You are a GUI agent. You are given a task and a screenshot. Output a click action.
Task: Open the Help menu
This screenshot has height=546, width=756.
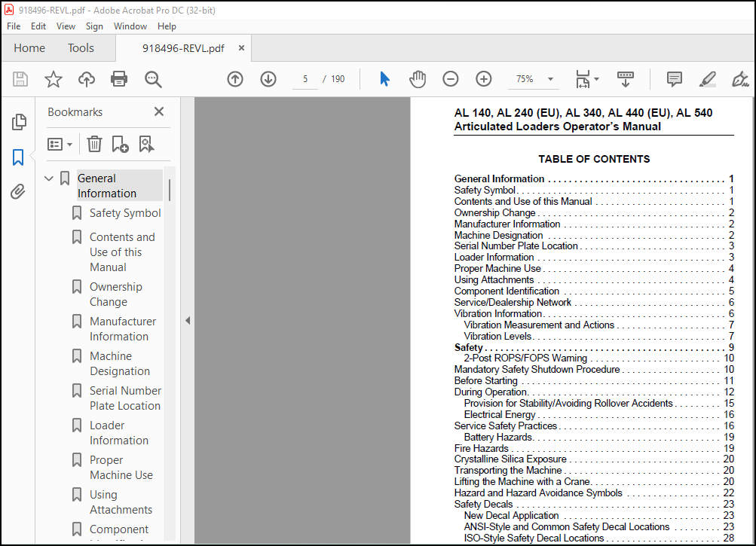click(167, 26)
